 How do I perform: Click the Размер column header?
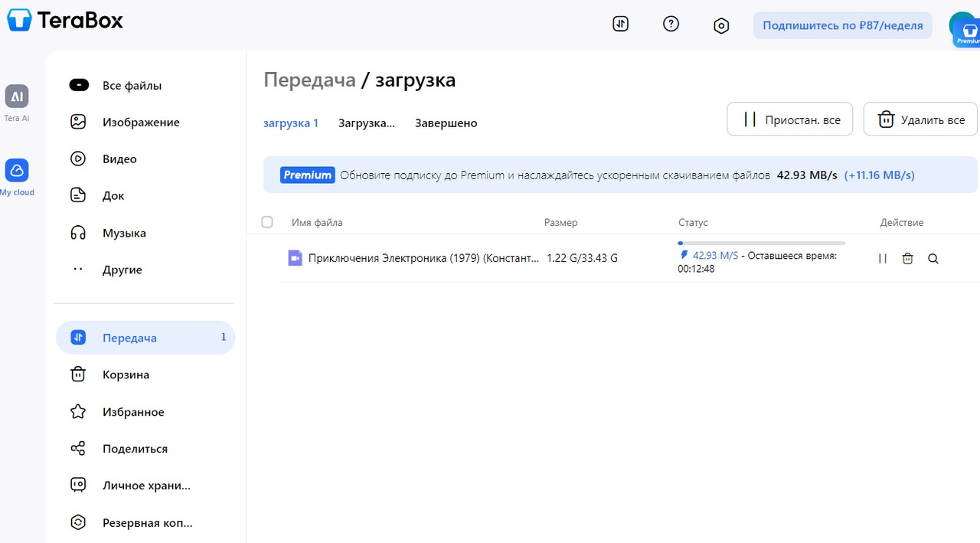(x=560, y=223)
